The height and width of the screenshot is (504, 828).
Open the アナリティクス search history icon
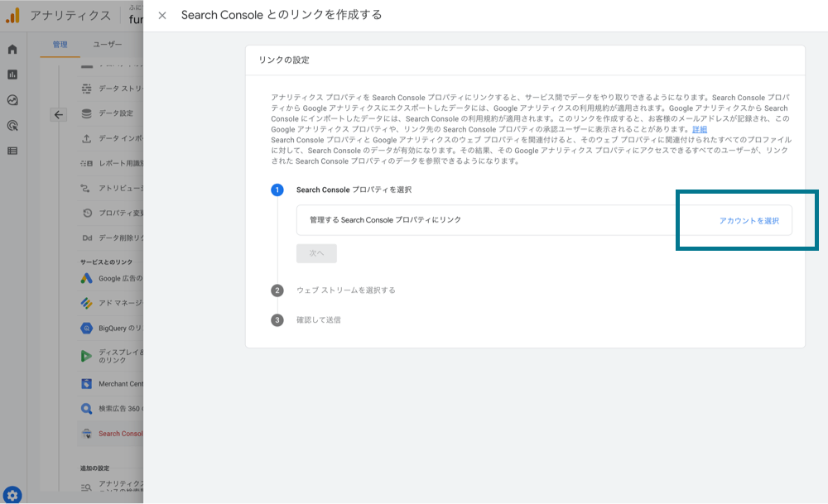click(86, 487)
